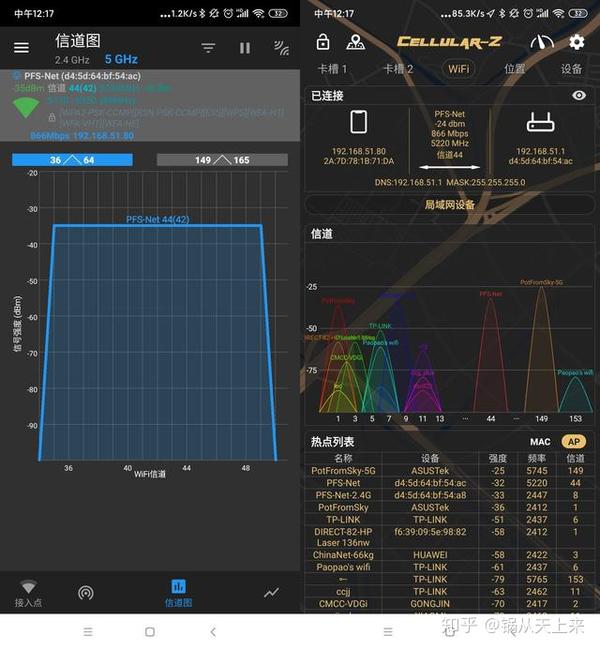Image resolution: width=600 pixels, height=650 pixels.
Task: Tap the Android home button in left screenshot
Action: [150, 632]
